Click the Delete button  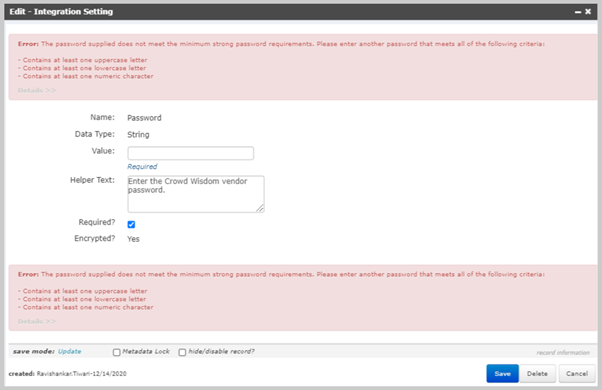click(537, 373)
